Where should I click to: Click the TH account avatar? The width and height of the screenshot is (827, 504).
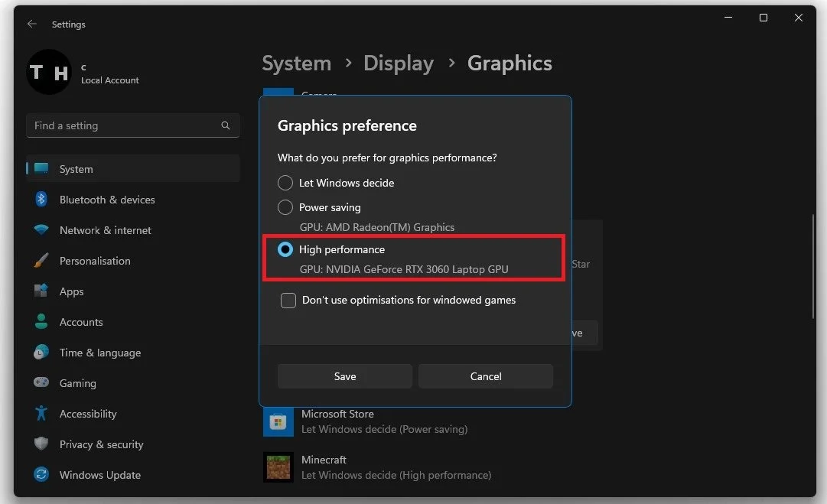tap(48, 72)
